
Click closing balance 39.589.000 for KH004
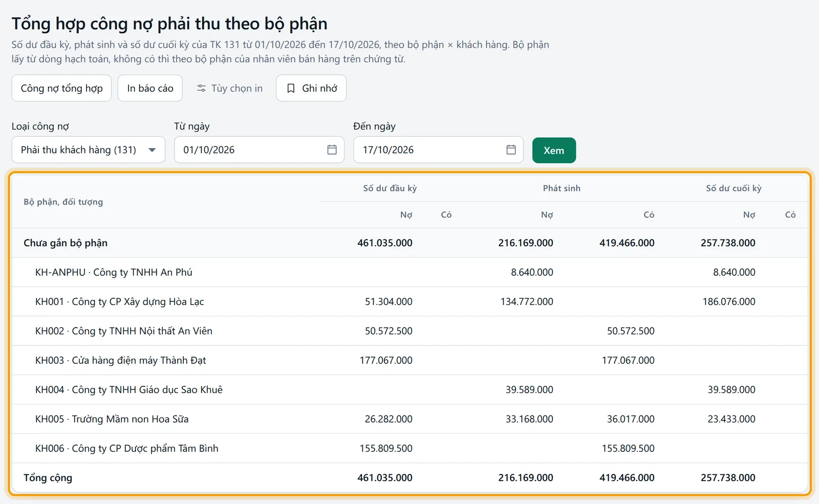click(731, 389)
